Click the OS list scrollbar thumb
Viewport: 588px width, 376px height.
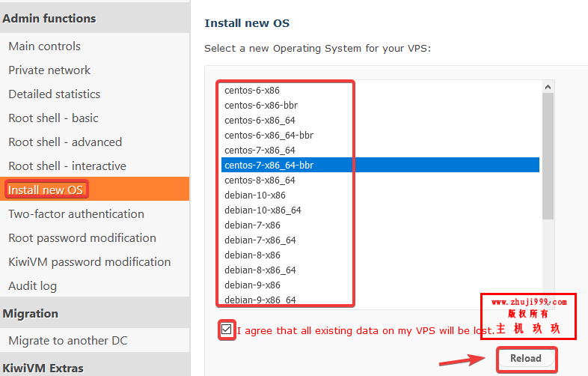coord(548,157)
